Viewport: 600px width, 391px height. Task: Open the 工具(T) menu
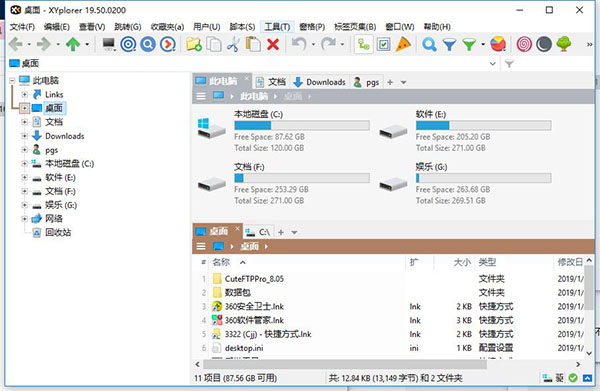(277, 27)
